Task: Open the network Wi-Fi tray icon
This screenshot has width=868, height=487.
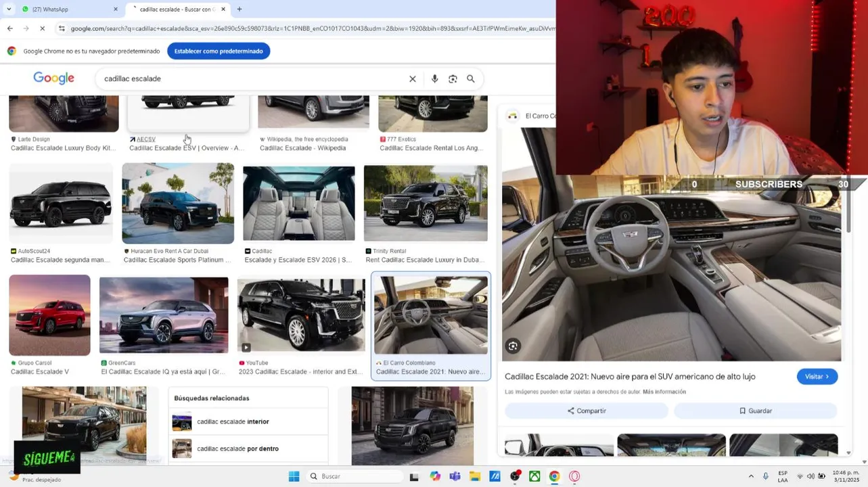Action: [800, 476]
